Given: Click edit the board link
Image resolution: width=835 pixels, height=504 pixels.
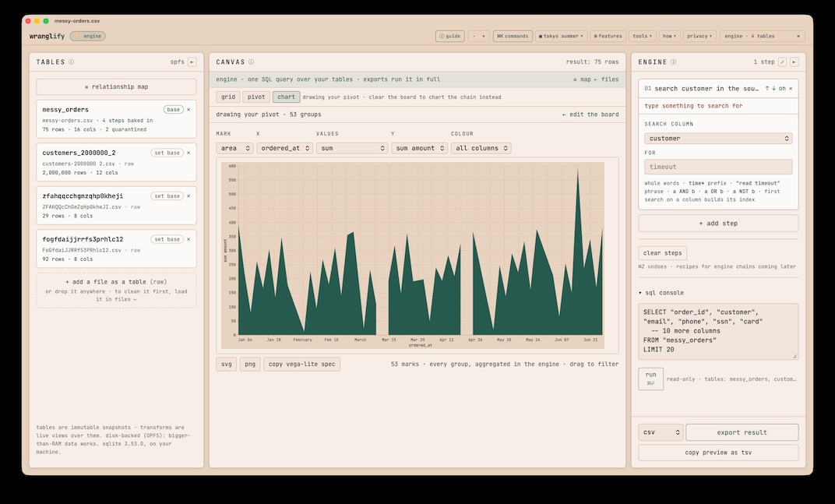Looking at the screenshot, I should (x=590, y=115).
